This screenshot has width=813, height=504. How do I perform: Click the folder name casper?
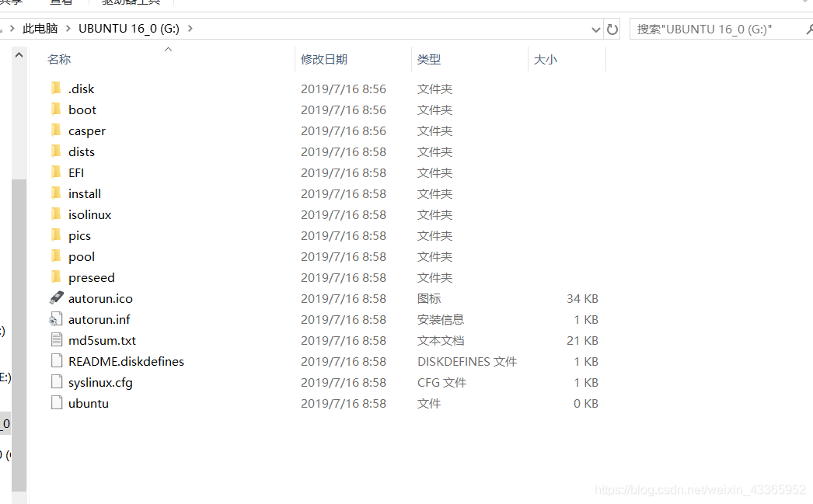[86, 131]
